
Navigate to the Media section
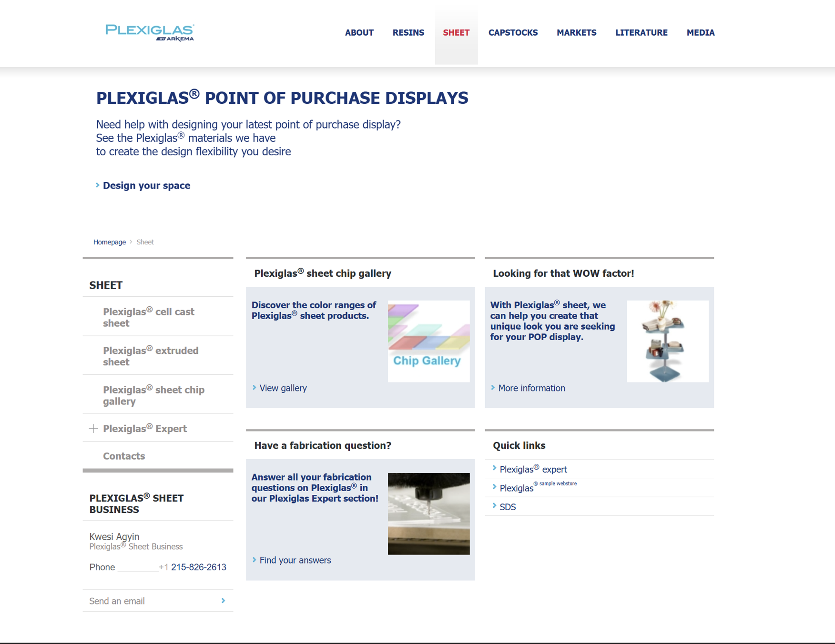tap(700, 32)
